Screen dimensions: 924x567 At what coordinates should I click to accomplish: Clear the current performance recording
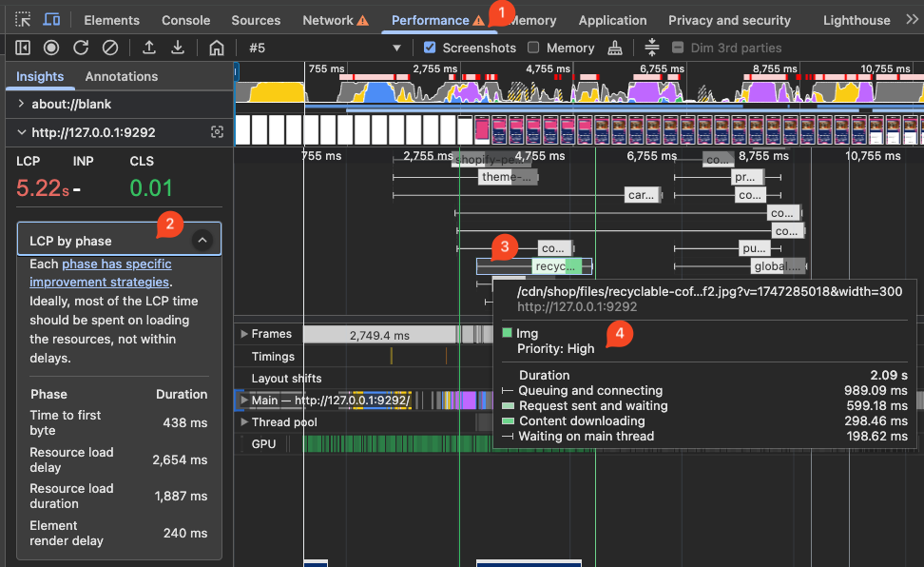[x=110, y=48]
